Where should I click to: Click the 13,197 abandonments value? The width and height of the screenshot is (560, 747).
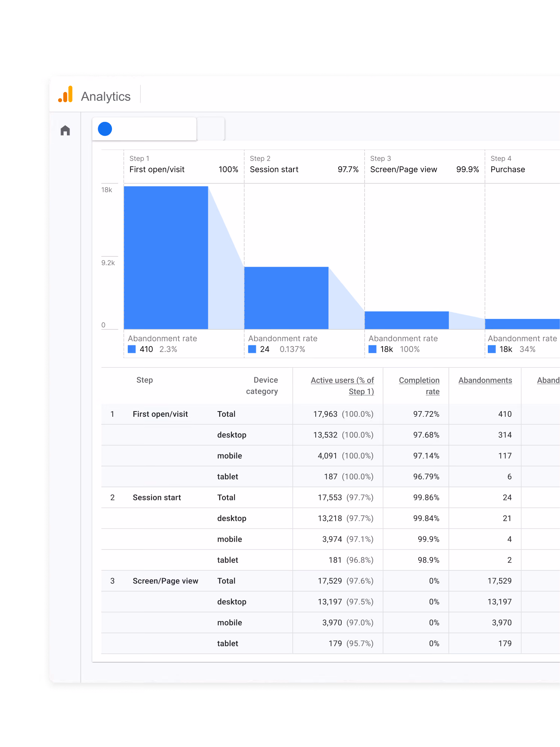[499, 602]
